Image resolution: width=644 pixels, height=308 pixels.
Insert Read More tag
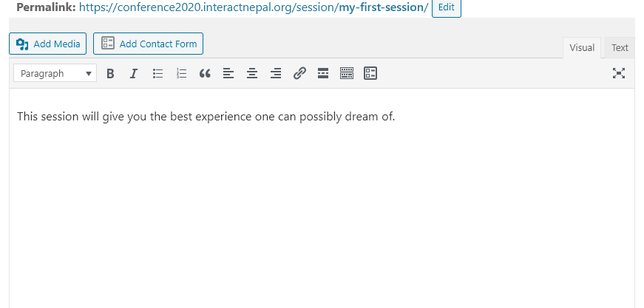323,73
